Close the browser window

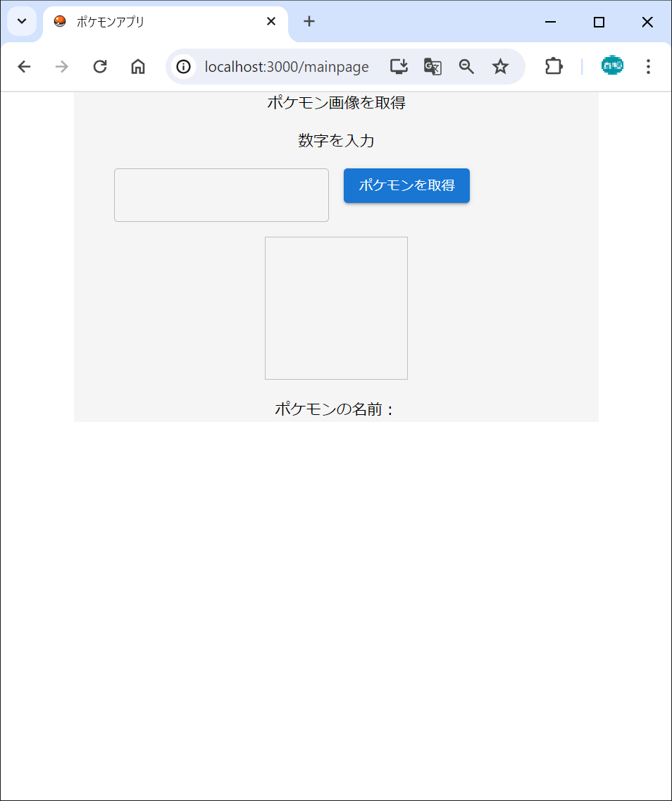(647, 22)
